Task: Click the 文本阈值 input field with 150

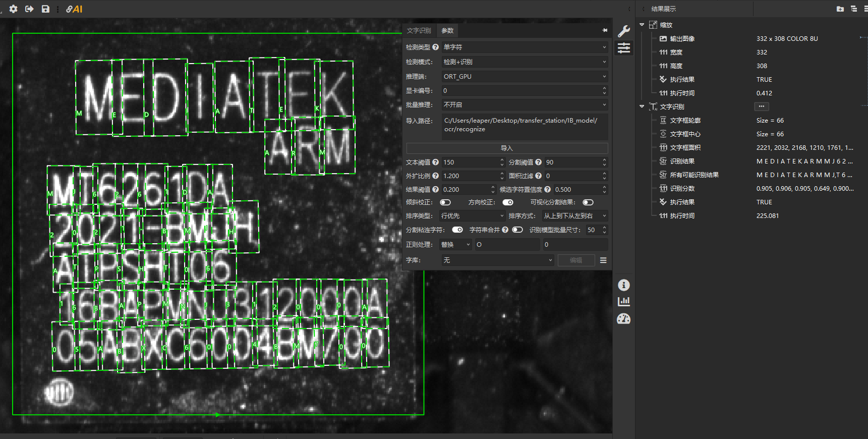Action: (470, 162)
